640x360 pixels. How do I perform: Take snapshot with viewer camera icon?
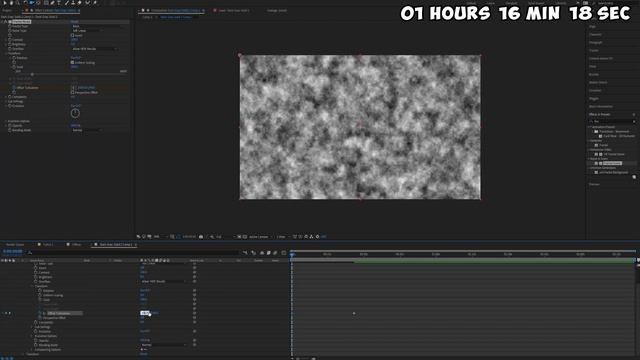click(x=201, y=237)
